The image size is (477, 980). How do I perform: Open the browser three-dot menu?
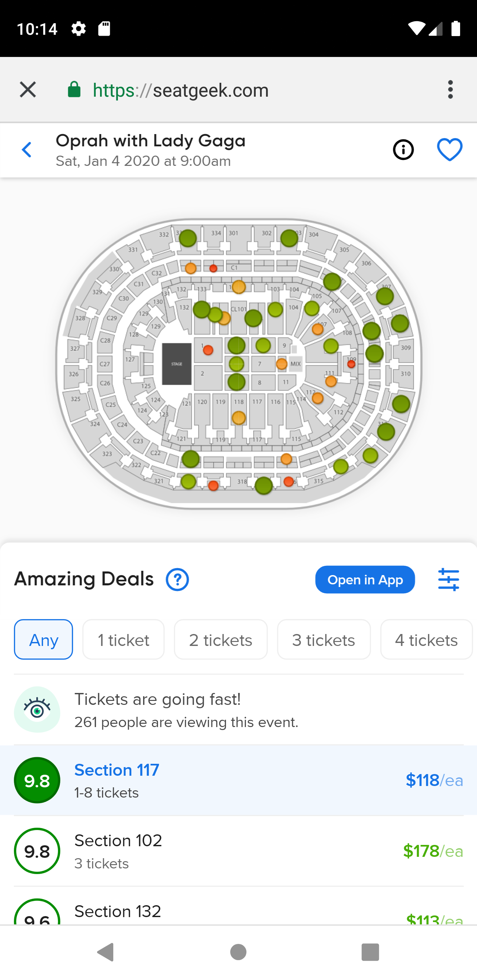click(x=450, y=90)
